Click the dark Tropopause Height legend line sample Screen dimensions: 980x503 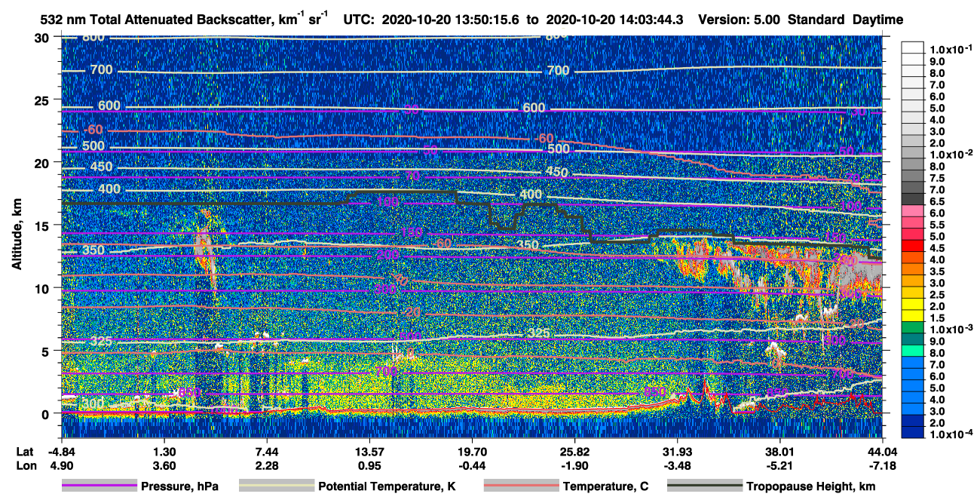click(x=705, y=486)
